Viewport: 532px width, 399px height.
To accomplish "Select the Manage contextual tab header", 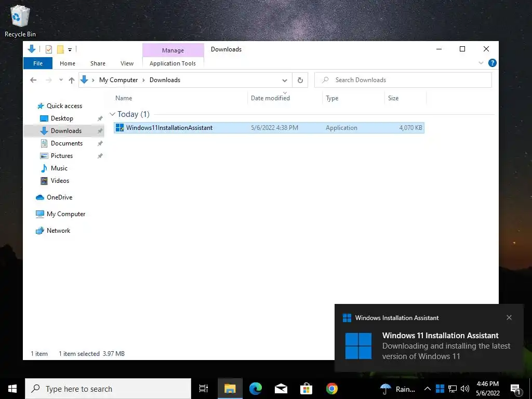I will (x=173, y=50).
